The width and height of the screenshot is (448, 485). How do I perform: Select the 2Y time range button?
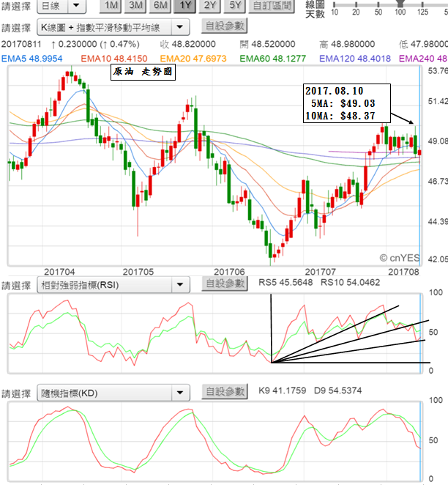(x=210, y=6)
